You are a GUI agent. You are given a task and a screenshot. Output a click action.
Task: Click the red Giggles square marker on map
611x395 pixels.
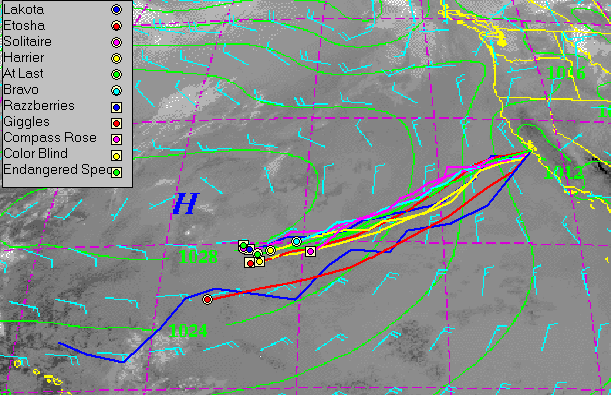tap(250, 263)
